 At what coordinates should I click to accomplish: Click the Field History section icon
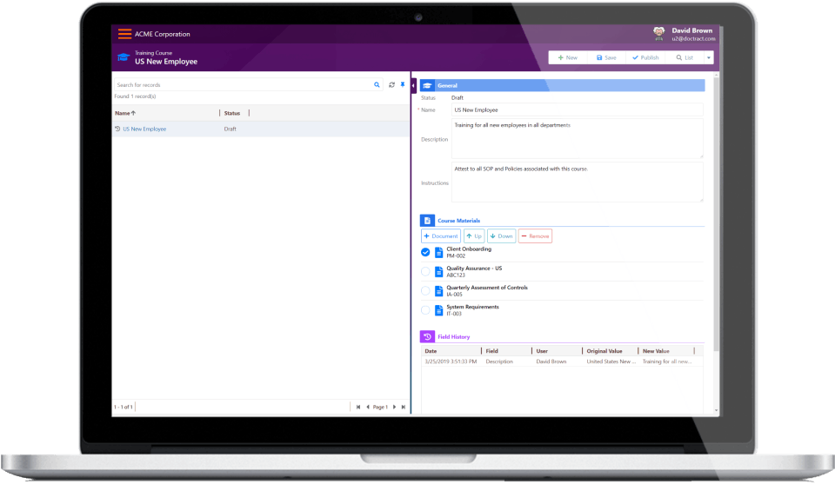tap(427, 336)
